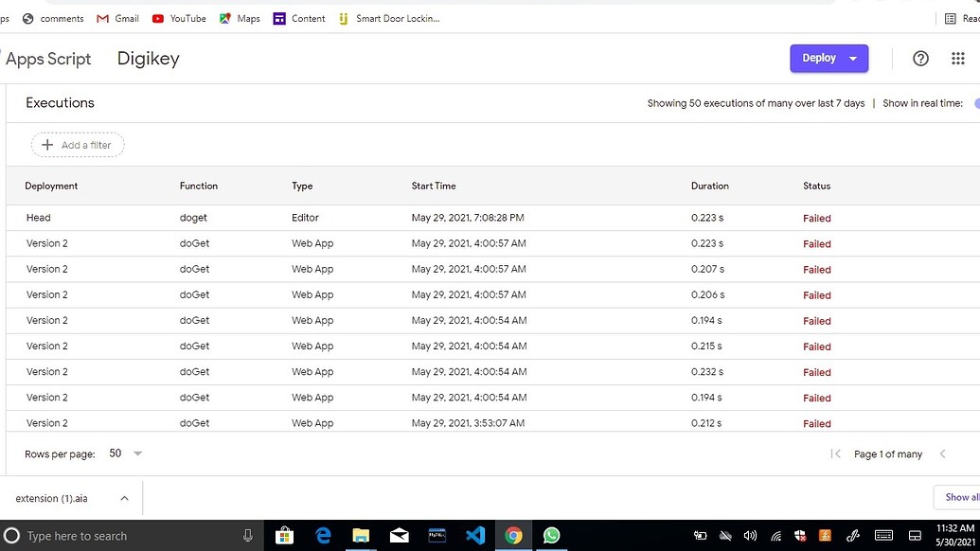Image resolution: width=980 pixels, height=551 pixels.
Task: Open Wi-Fi network settings in tray
Action: pos(775,536)
